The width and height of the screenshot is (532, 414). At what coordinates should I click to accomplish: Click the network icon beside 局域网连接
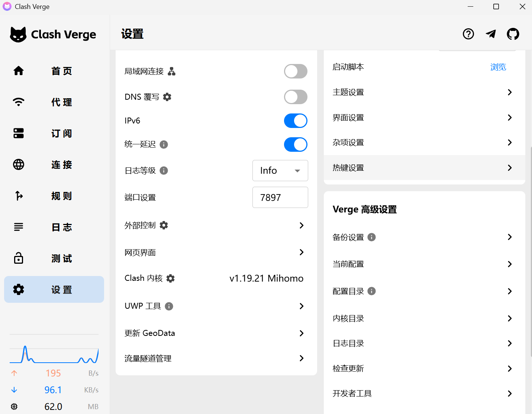click(171, 71)
